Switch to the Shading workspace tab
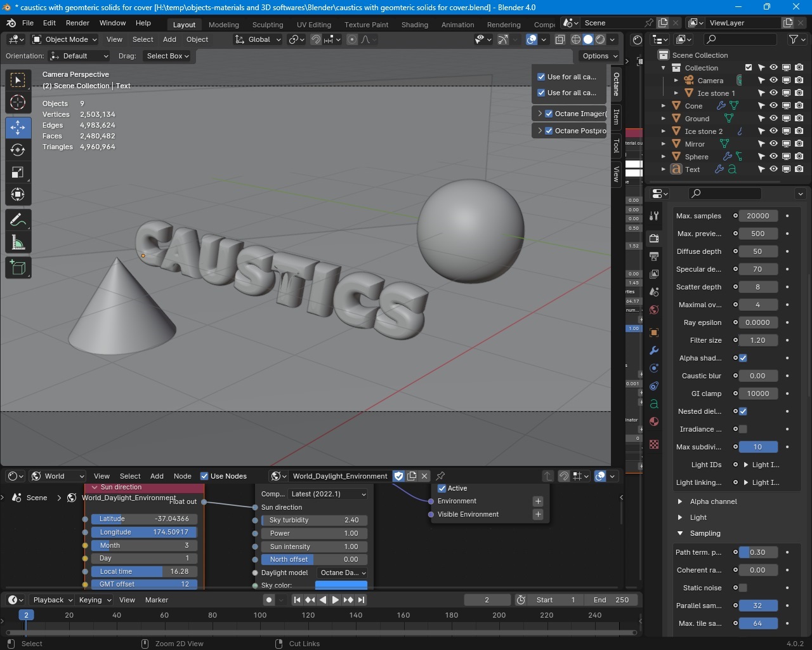 tap(415, 25)
